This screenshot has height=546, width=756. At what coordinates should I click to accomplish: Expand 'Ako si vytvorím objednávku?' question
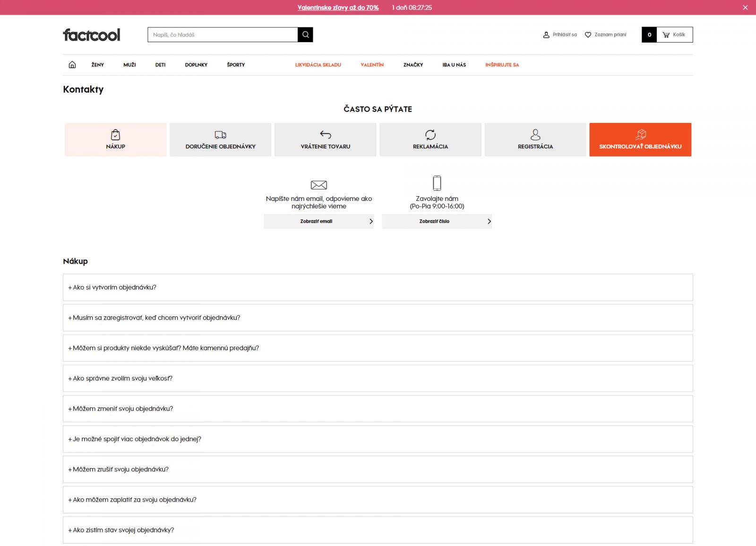pos(114,287)
